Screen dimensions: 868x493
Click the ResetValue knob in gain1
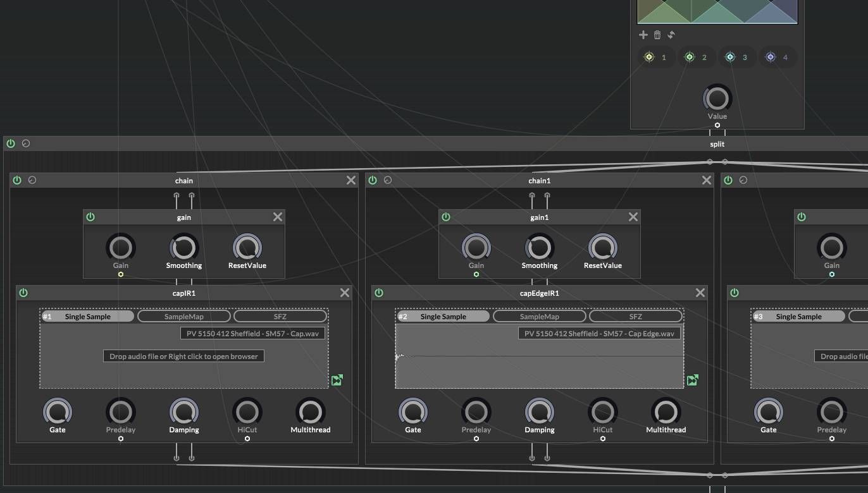[x=603, y=247]
